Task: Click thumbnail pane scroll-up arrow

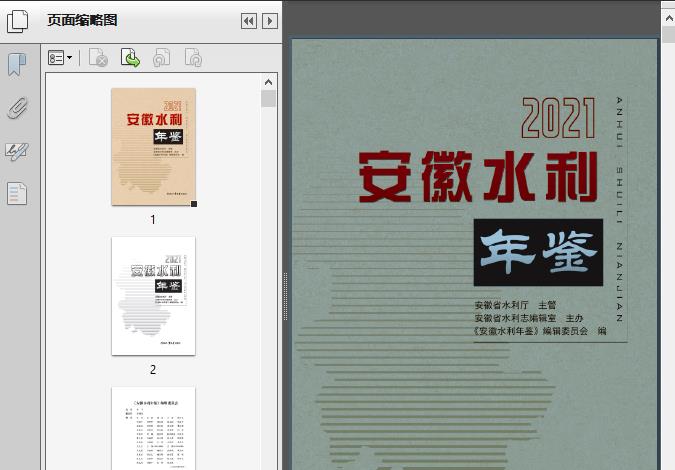Action: pyautogui.click(x=269, y=82)
